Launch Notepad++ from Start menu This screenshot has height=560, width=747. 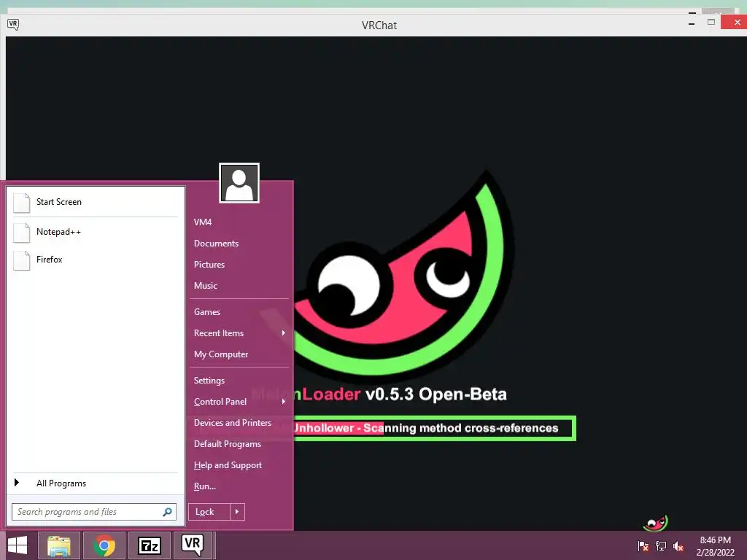coord(58,232)
